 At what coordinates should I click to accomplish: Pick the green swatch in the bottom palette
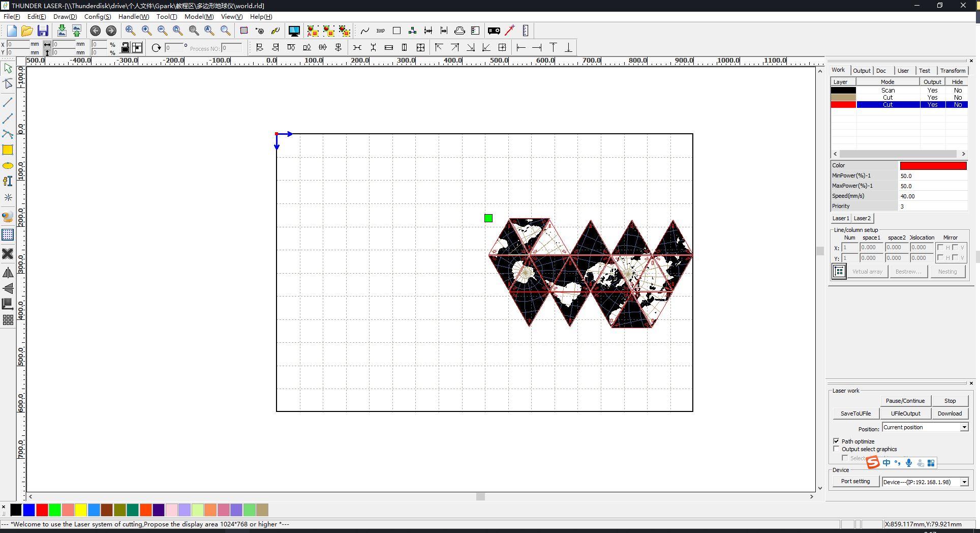coord(55,510)
